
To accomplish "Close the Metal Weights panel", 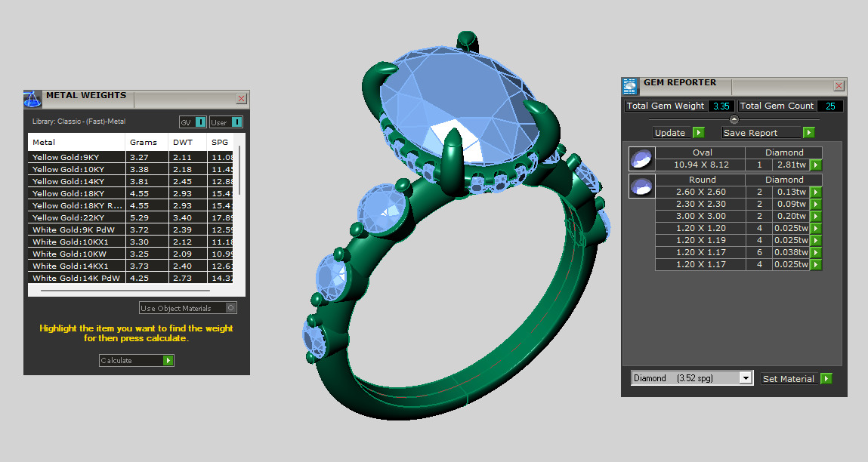I will point(241,98).
